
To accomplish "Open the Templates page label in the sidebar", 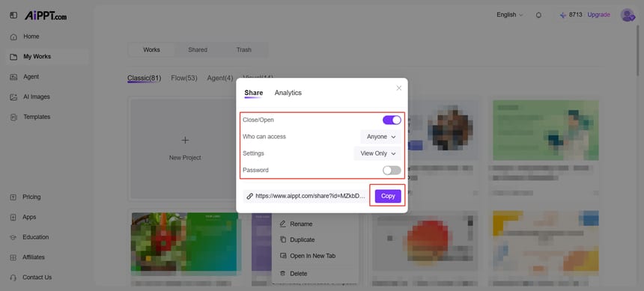I will (37, 117).
